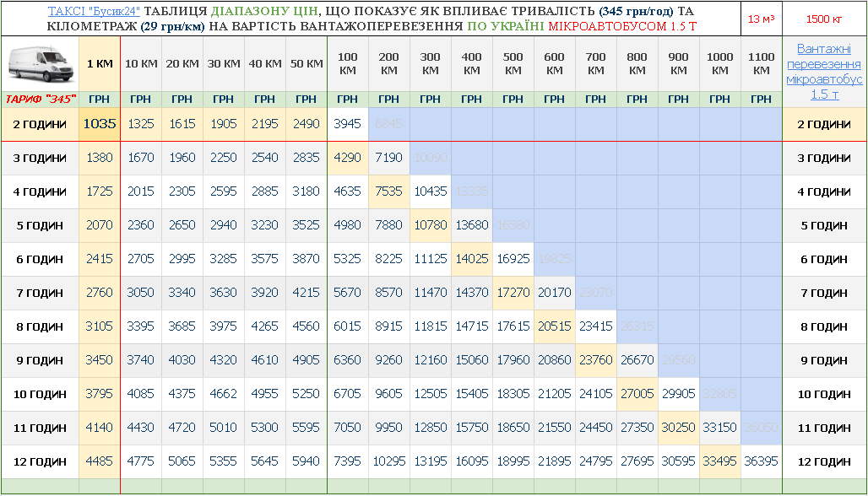
Task: Select the 4662 price cell
Action: pyautogui.click(x=223, y=394)
